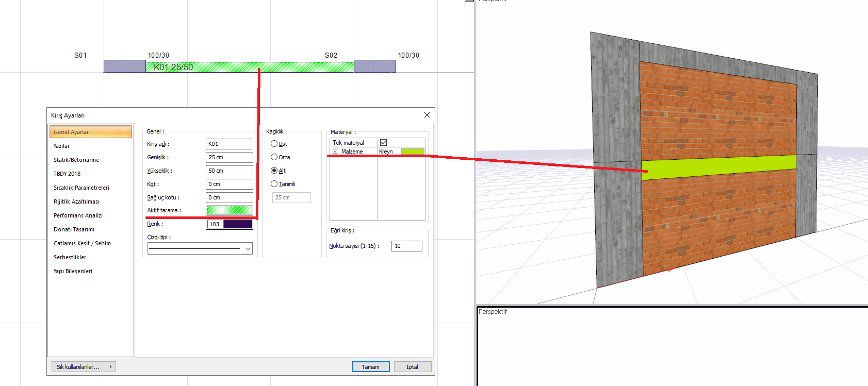Viewport: 868px width, 386px height.
Task: Toggle the Tek materyal checkbox
Action: [383, 143]
